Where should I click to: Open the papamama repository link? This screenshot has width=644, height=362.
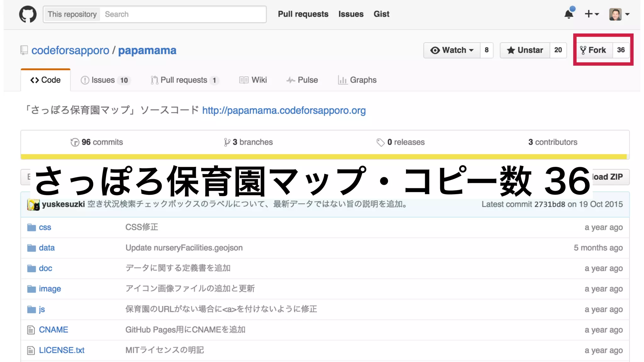(x=147, y=50)
